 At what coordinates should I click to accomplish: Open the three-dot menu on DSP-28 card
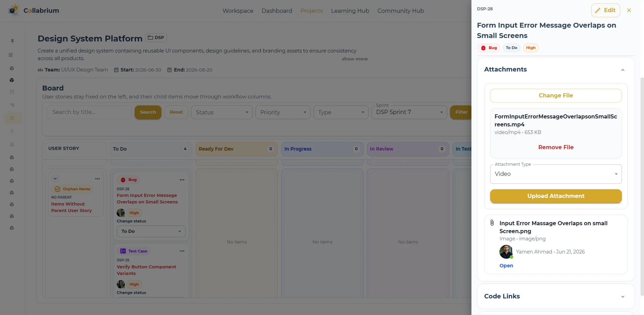182,180
